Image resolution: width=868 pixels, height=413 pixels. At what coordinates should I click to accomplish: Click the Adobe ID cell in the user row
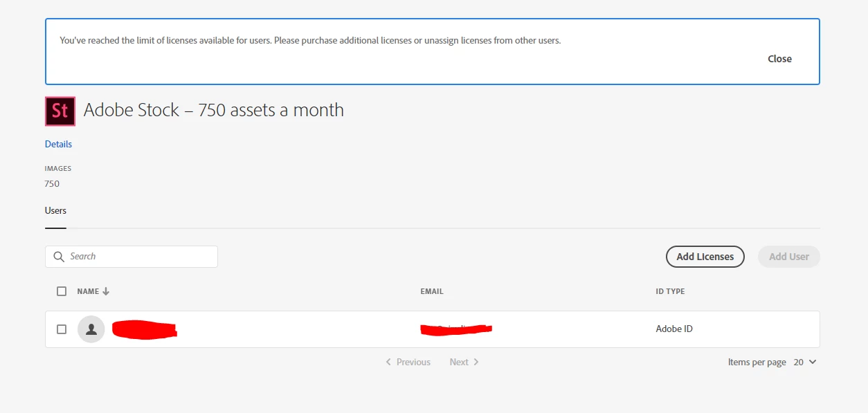coord(674,329)
